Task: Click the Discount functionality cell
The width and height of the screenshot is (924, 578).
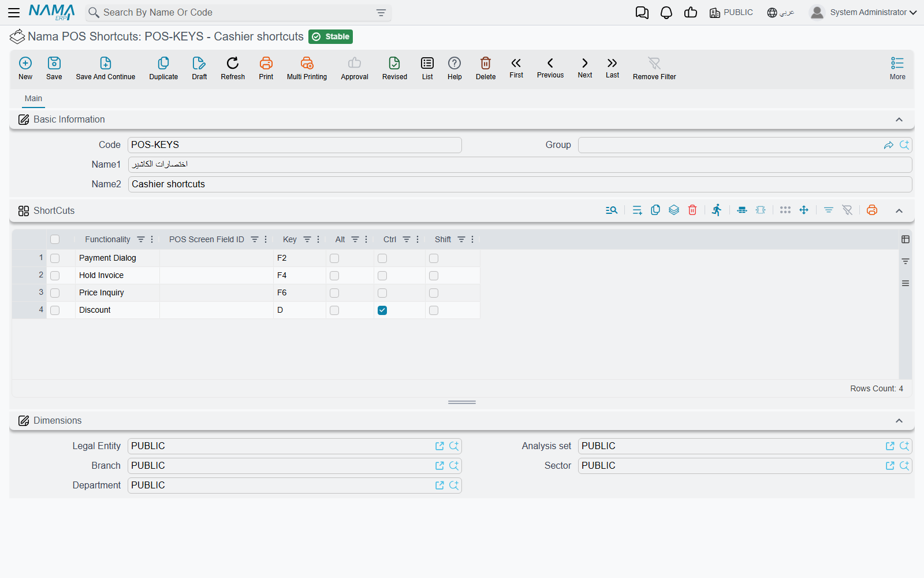Action: 117,310
